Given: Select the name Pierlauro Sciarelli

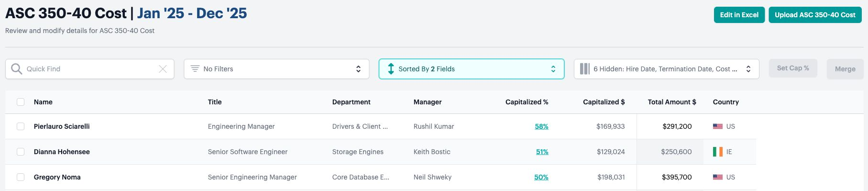Looking at the screenshot, I should (x=62, y=126).
